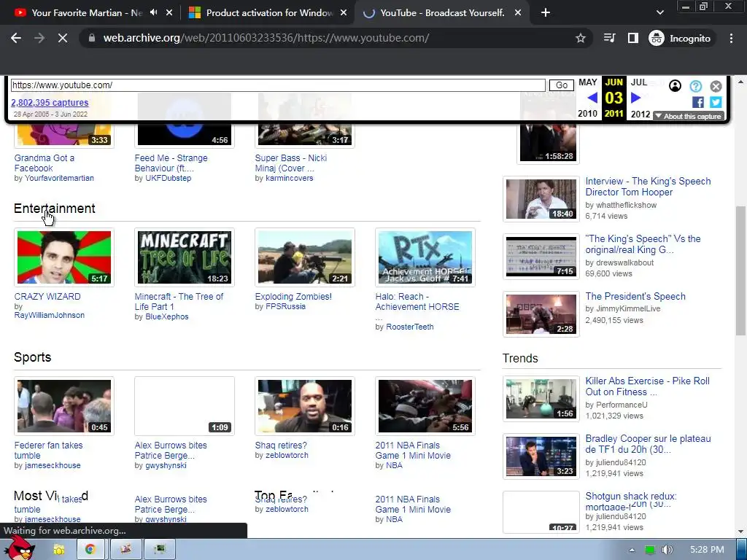
Task: Open Shaq retires? video thumbnail
Action: point(305,406)
